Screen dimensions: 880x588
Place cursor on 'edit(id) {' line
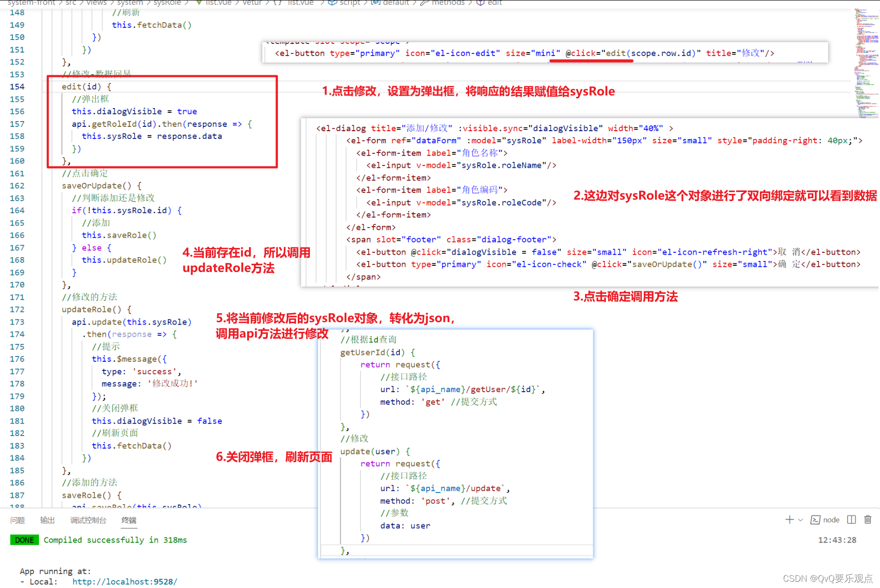pos(86,86)
